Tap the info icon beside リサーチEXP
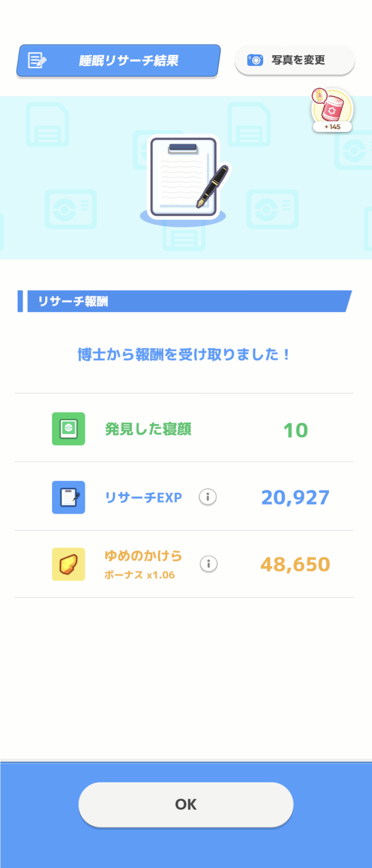The image size is (372, 868). tap(208, 497)
